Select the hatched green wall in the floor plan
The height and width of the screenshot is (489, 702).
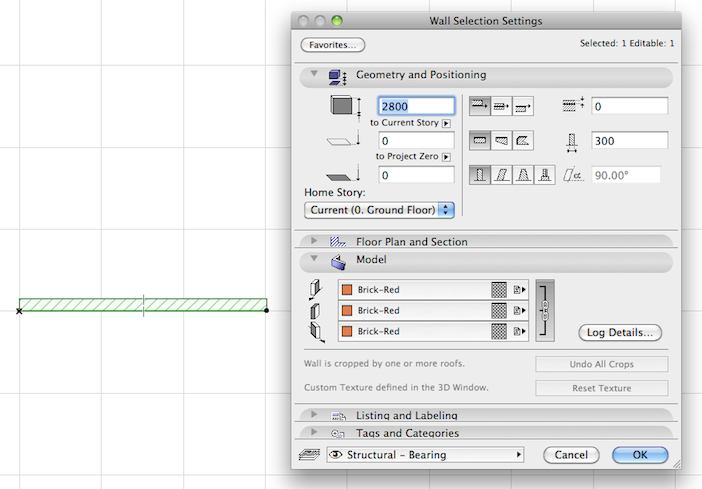(143, 305)
